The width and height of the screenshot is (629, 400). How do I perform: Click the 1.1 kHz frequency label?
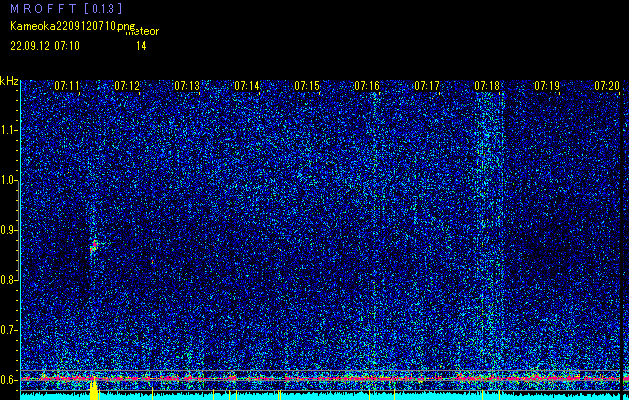tap(8, 130)
